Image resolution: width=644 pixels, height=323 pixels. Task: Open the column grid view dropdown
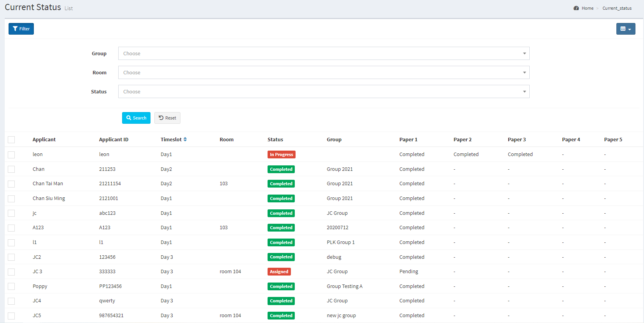click(625, 29)
